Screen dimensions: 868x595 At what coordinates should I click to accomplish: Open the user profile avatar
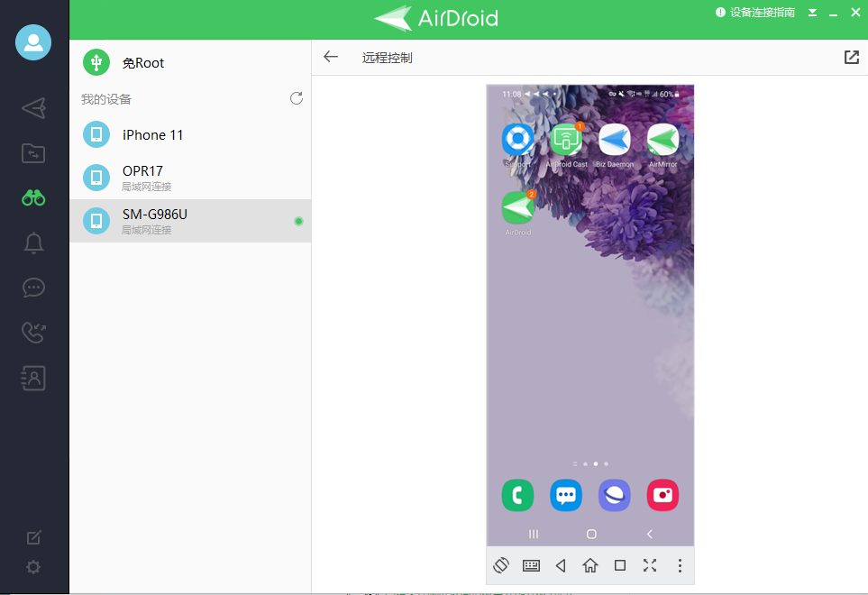click(33, 42)
